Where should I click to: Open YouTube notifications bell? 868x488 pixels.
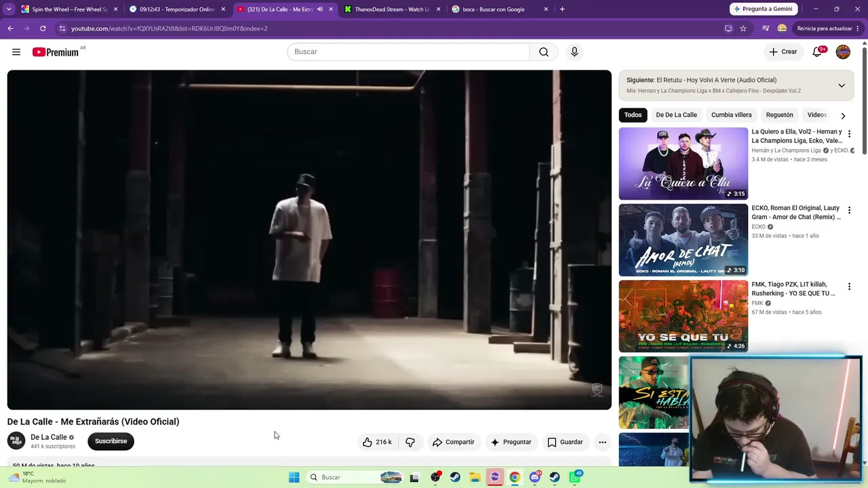point(817,52)
